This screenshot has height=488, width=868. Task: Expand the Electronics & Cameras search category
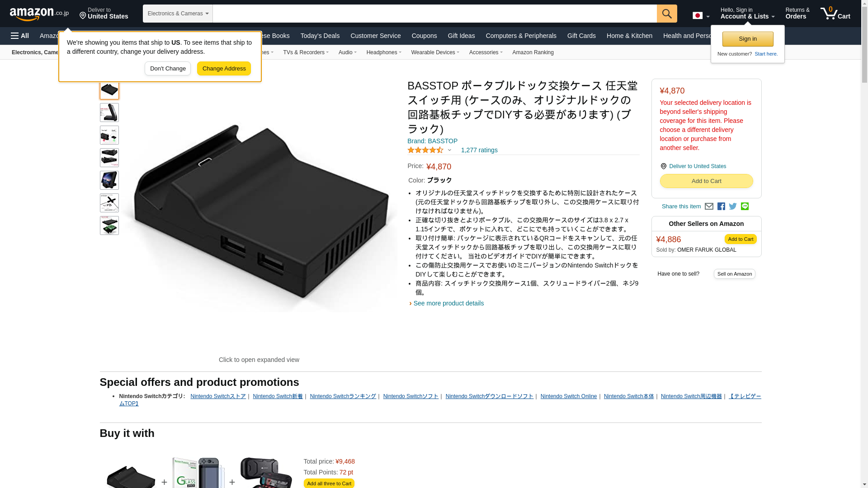pos(178,14)
